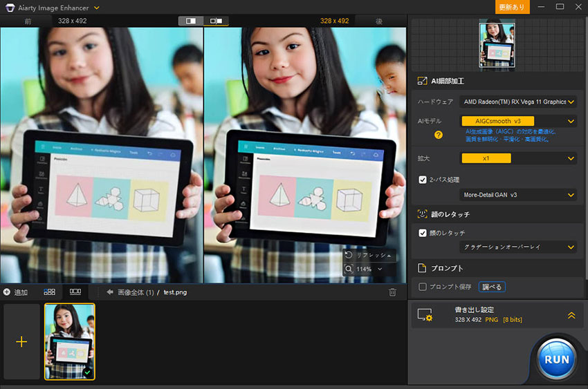Image resolution: width=588 pixels, height=389 pixels.
Task: Click the after preview image
Action: (x=305, y=155)
